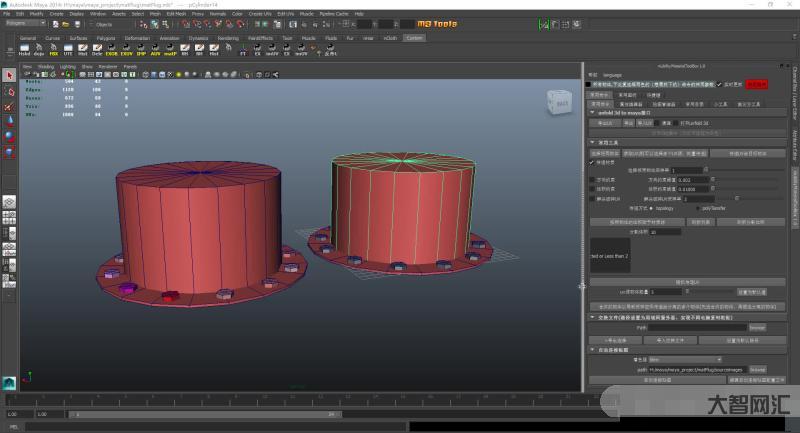Open the blinn shader type dropdown

coord(684,359)
